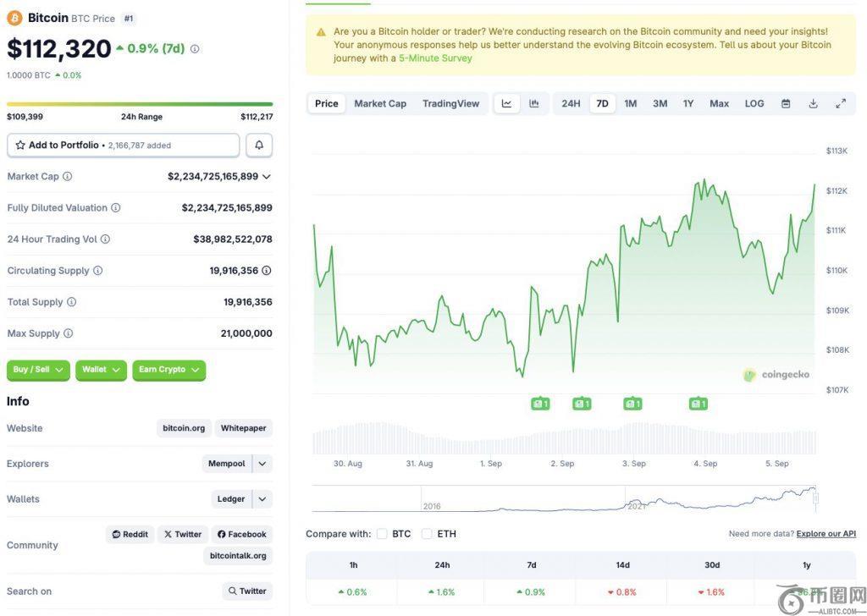This screenshot has height=616, width=867.
Task: Switch to line chart view icon
Action: click(506, 103)
